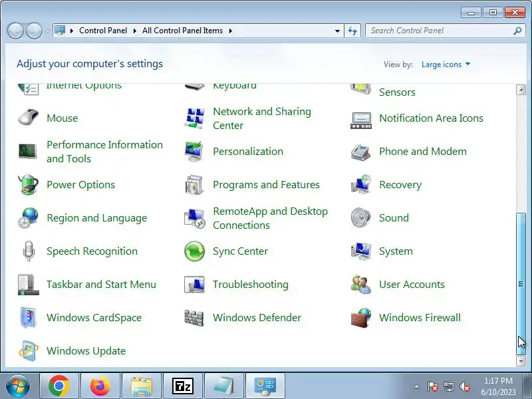Click the Notepad taskbar icon
Image resolution: width=532 pixels, height=399 pixels.
coord(224,386)
